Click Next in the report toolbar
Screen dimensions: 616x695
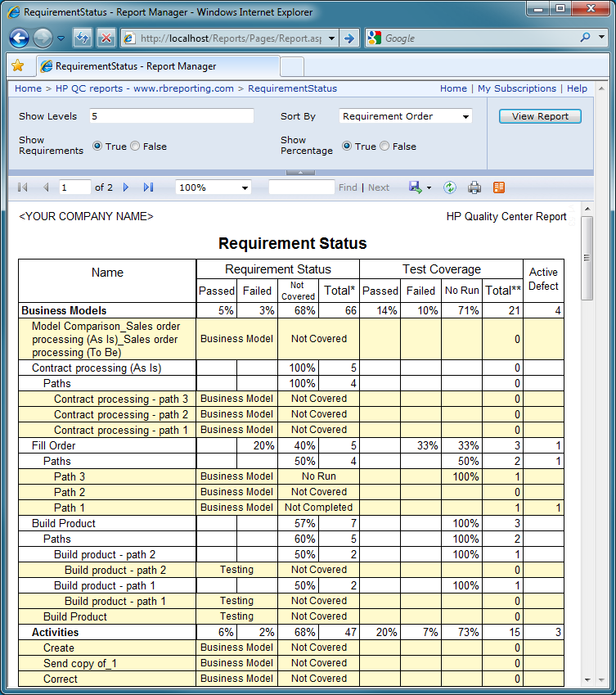coord(379,187)
